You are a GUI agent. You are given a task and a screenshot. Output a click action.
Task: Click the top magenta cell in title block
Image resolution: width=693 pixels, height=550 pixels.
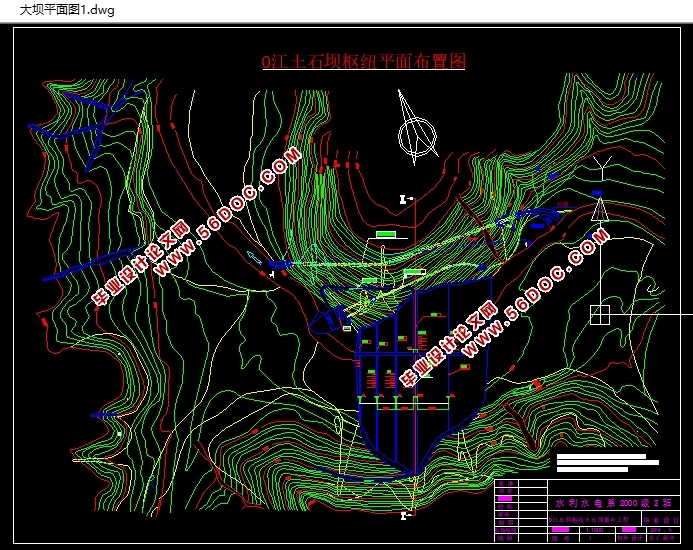click(x=505, y=498)
